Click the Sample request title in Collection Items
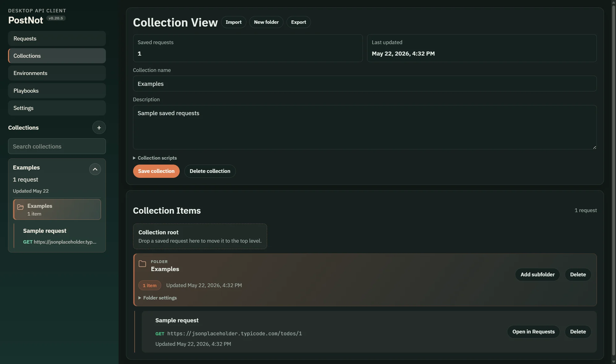Viewport: 616px width, 364px height. pyautogui.click(x=177, y=320)
